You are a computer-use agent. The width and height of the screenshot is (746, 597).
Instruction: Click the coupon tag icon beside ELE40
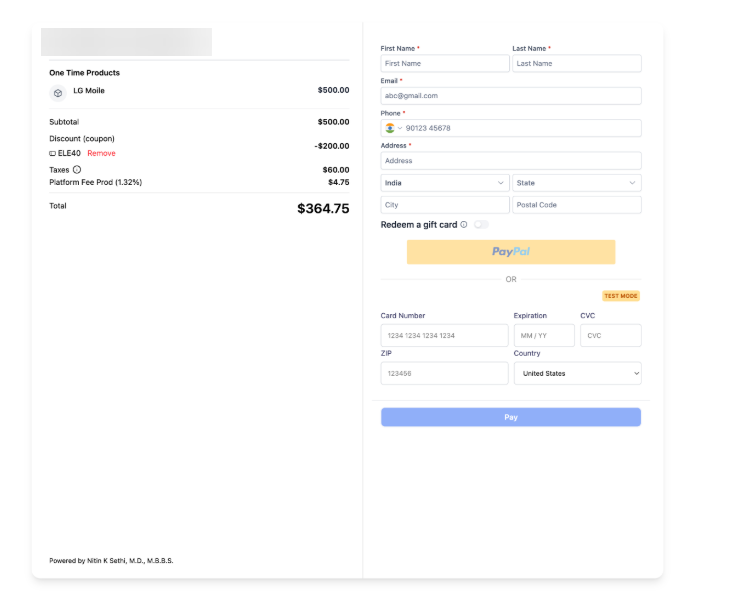tap(53, 153)
